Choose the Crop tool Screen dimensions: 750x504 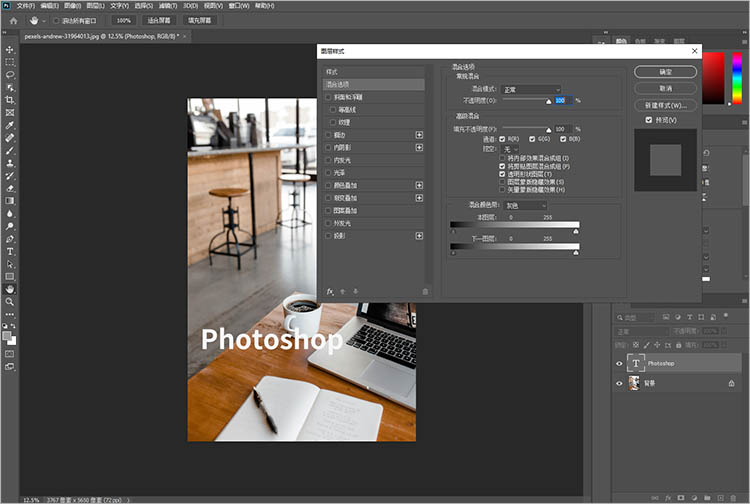(10, 100)
